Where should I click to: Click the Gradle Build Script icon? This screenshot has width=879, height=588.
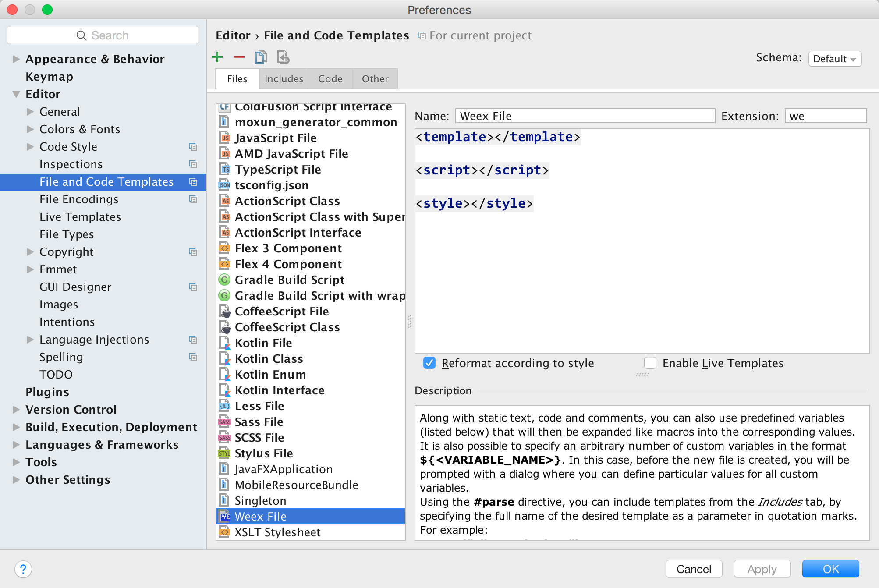[223, 280]
